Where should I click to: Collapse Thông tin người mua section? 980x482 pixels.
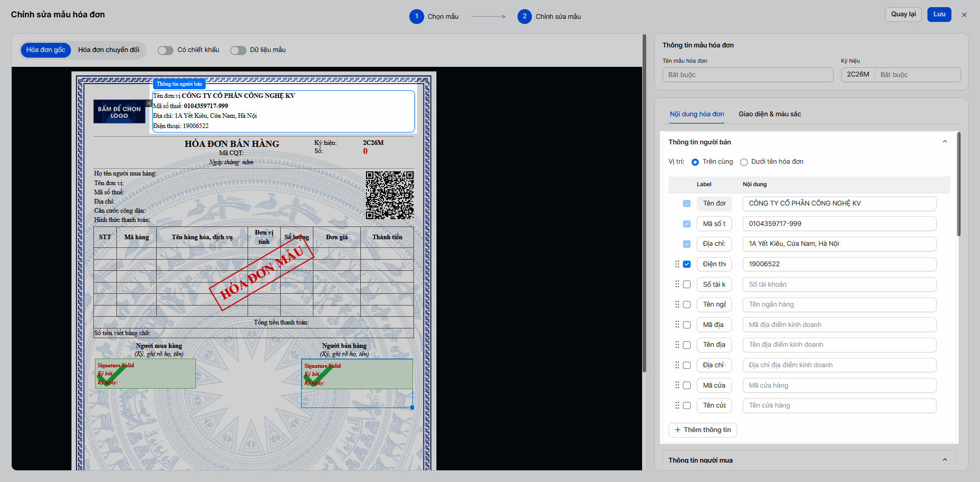point(945,460)
